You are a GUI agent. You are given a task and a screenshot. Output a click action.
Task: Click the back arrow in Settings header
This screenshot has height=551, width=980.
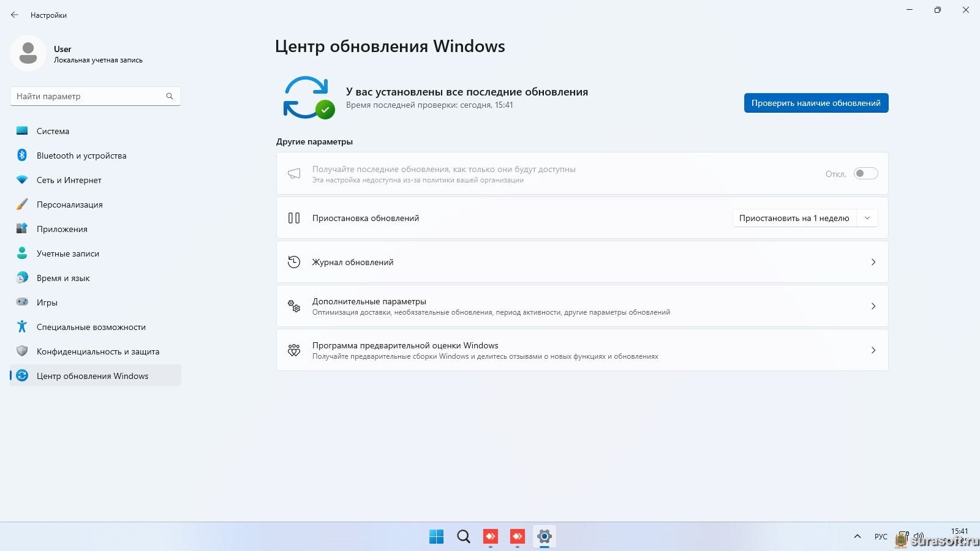[x=15, y=15]
